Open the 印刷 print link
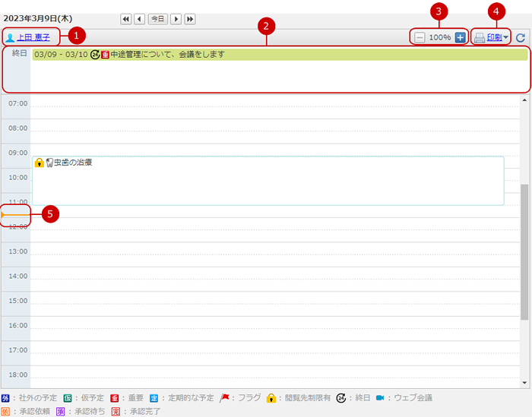 (x=494, y=37)
